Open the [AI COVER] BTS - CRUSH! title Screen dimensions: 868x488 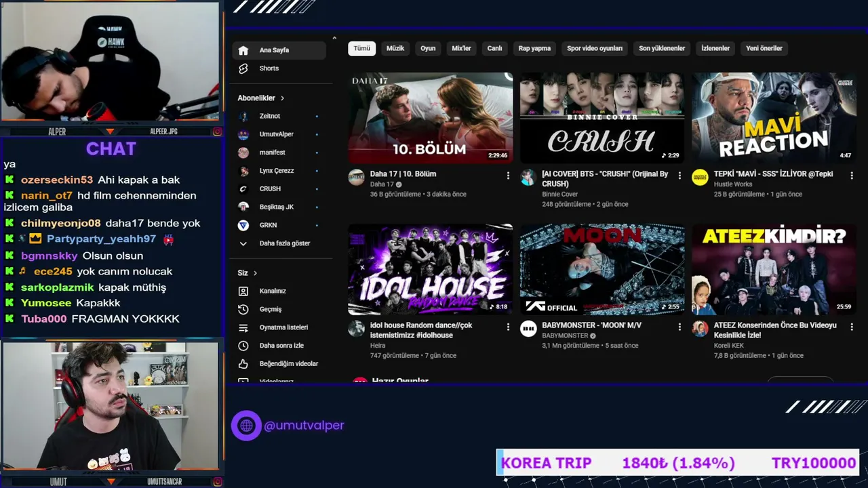(x=605, y=179)
